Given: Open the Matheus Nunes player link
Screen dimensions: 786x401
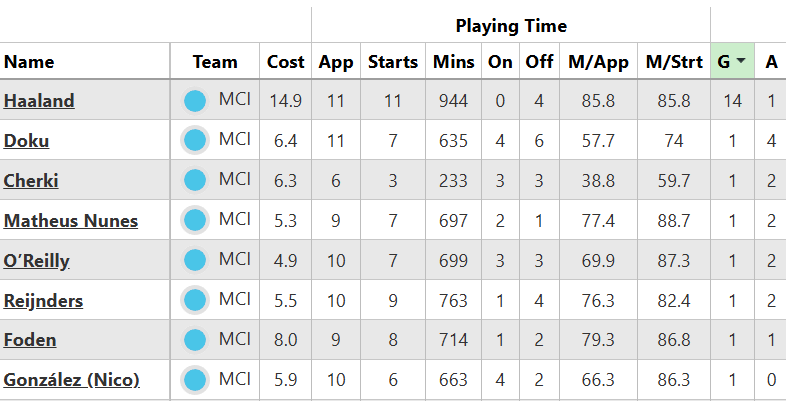Looking at the screenshot, I should pos(71,221).
